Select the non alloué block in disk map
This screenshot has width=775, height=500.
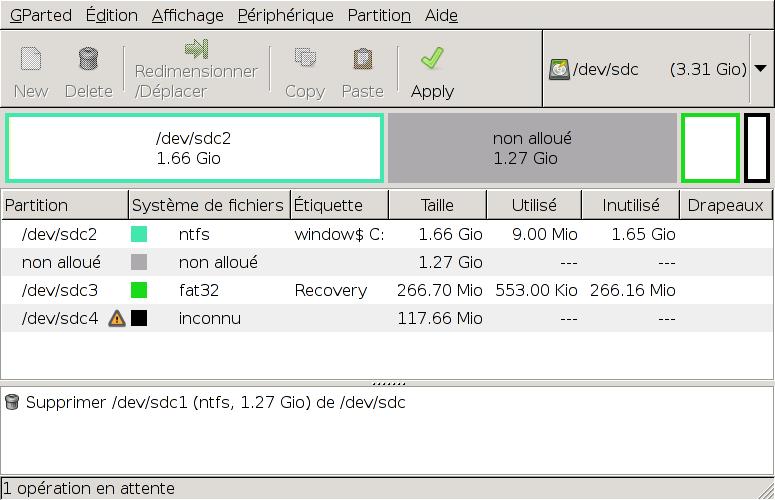tap(532, 148)
